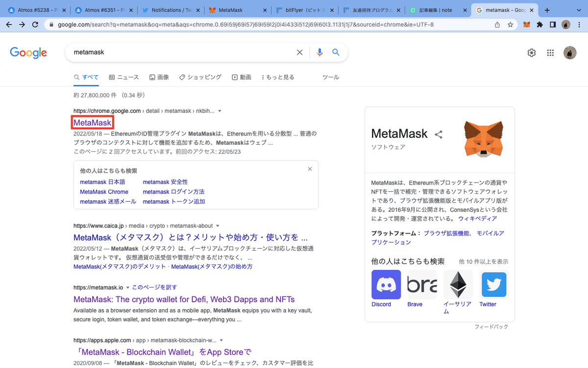The height and width of the screenshot is (368, 588).
Task: Open the caica.jp MetaMask article
Action: point(191,237)
